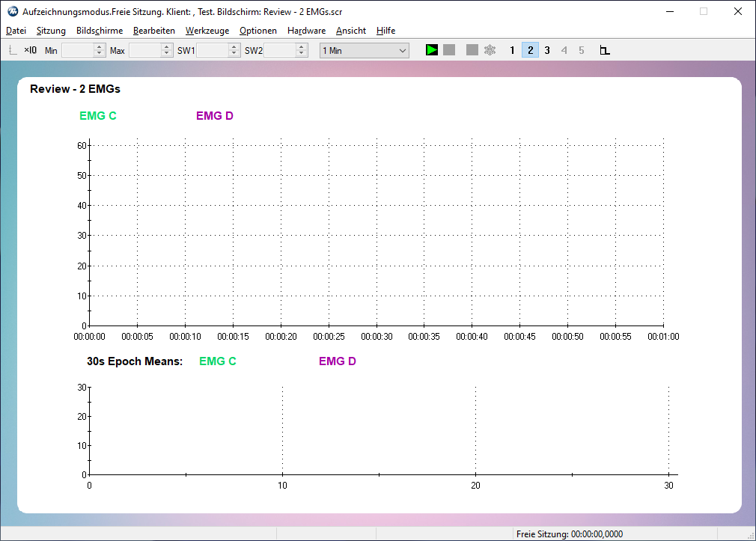Open the Bildschirme menu
This screenshot has width=756, height=541.
pyautogui.click(x=100, y=31)
